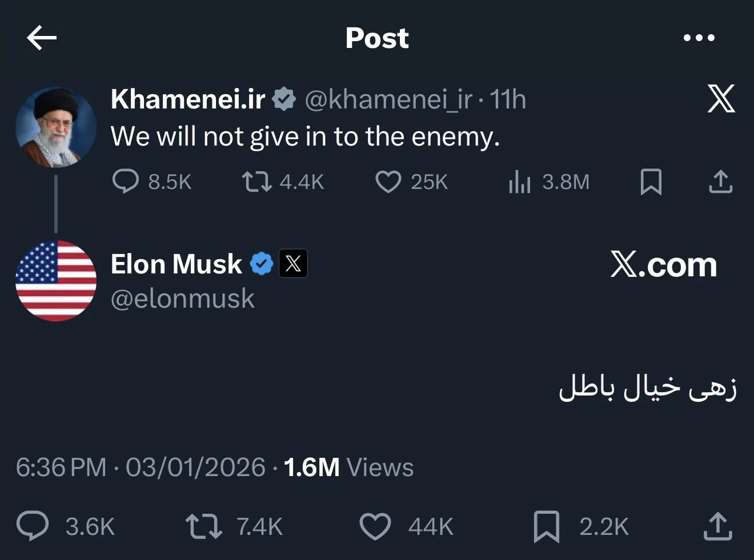Go back using the arrow button
The image size is (754, 560).
41,38
